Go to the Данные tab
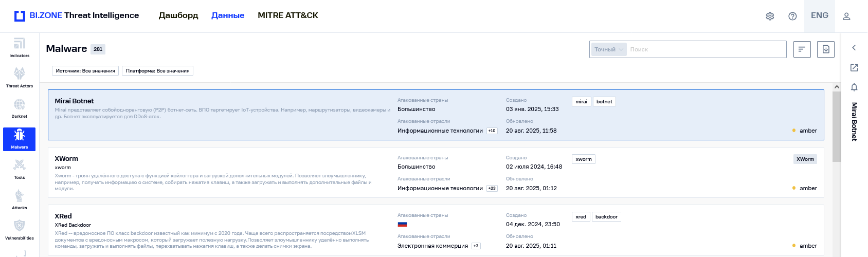The height and width of the screenshot is (257, 868). tap(228, 15)
